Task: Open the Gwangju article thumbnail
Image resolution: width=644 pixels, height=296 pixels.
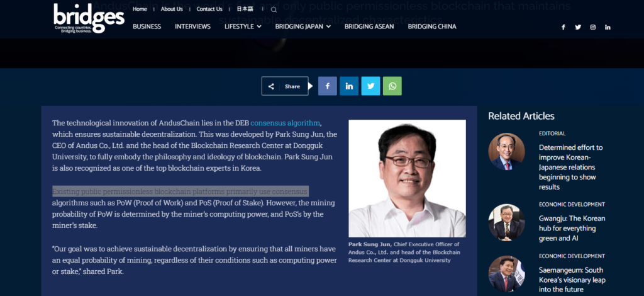Action: pos(506,222)
